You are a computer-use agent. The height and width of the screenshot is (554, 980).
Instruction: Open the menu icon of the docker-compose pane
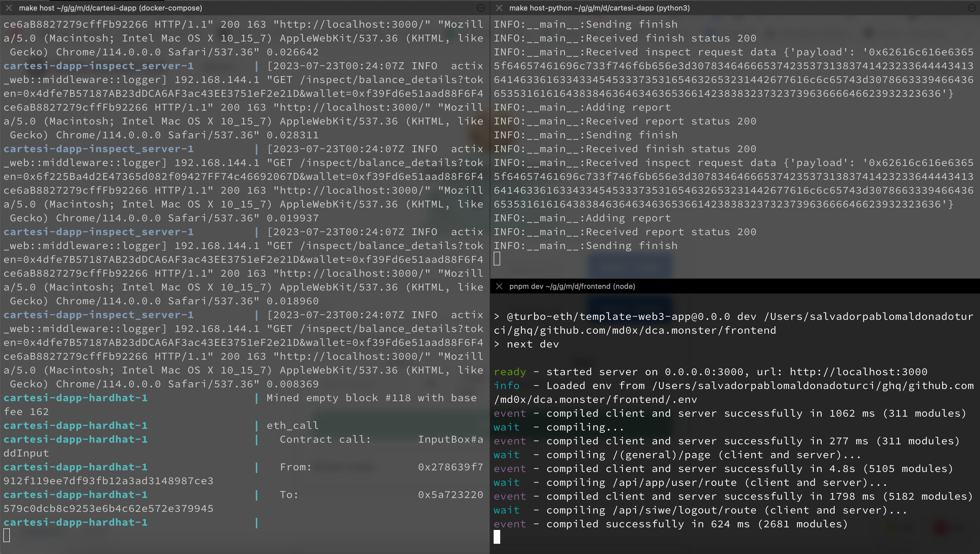tap(481, 8)
